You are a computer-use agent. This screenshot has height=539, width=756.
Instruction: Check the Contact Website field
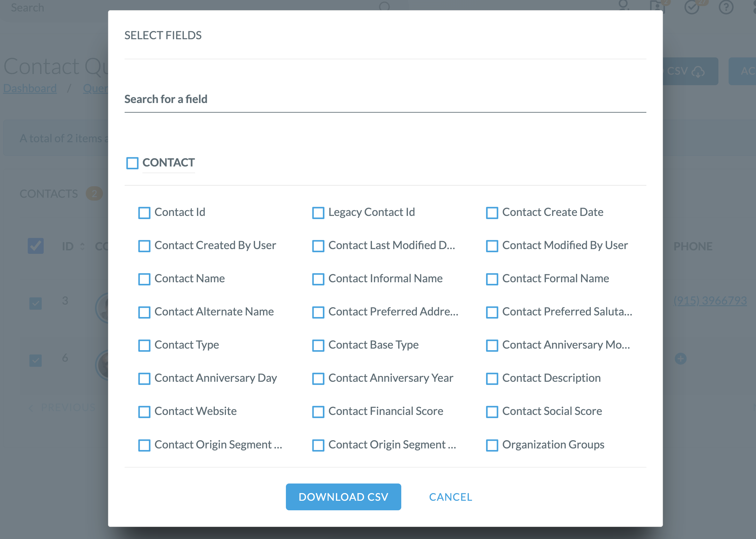[x=144, y=412]
